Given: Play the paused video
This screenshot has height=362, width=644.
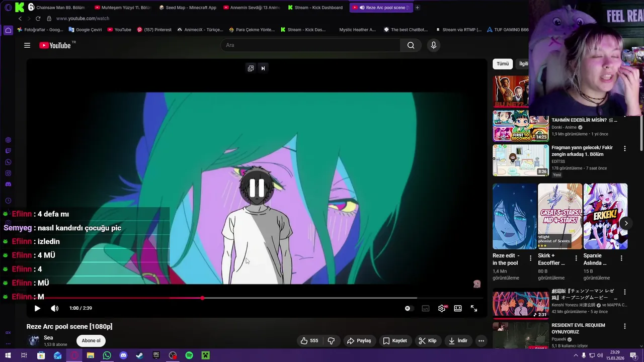Looking at the screenshot, I should coord(37,308).
